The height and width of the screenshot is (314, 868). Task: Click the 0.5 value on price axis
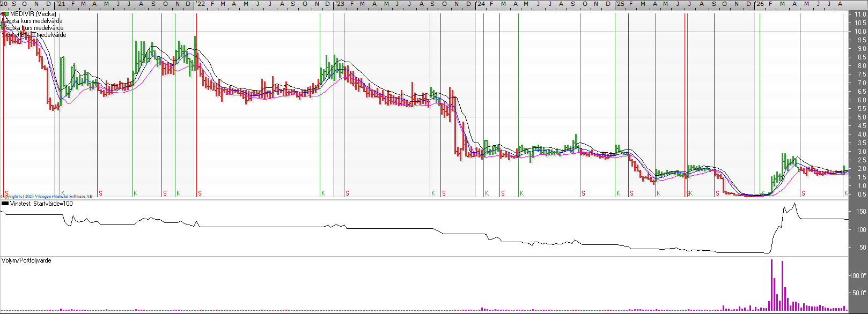pos(862,195)
